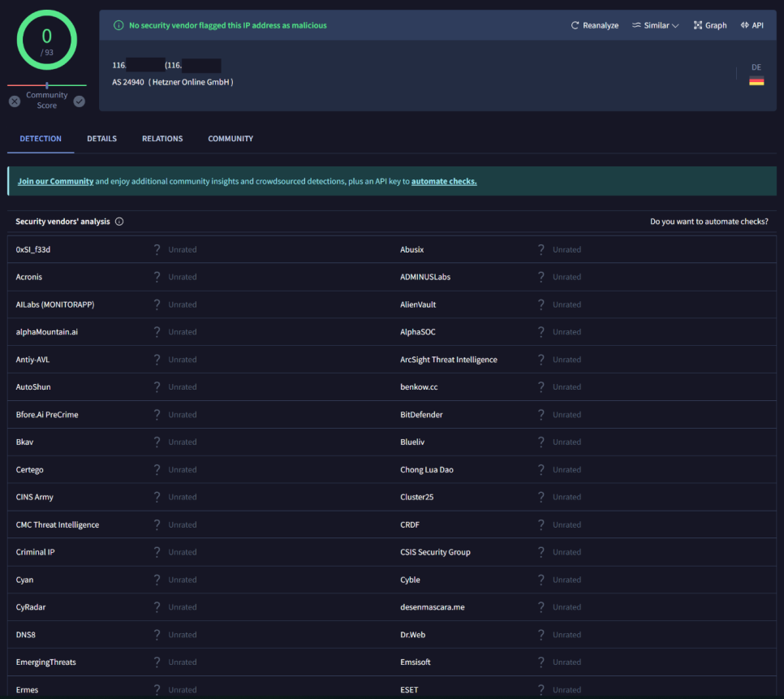This screenshot has height=699, width=784.
Task: Open the automate checks link
Action: pos(444,182)
